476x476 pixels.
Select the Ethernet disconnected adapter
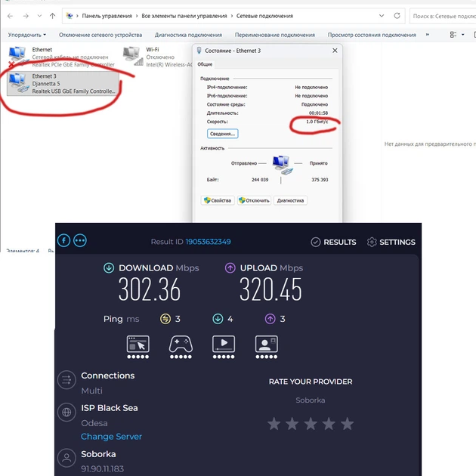pyautogui.click(x=62, y=57)
